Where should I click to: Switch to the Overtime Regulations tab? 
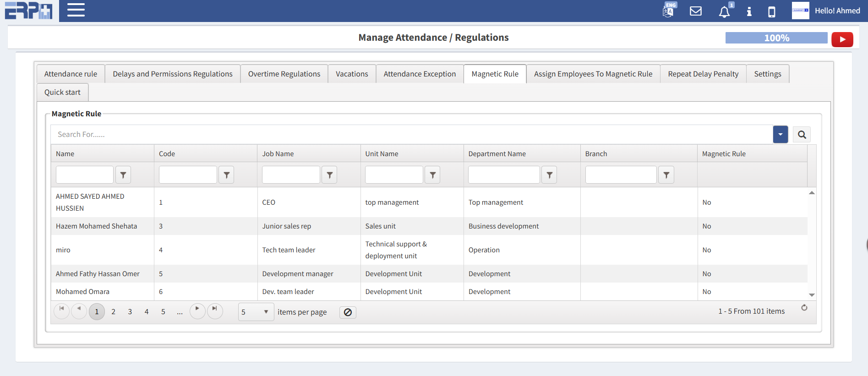(284, 74)
